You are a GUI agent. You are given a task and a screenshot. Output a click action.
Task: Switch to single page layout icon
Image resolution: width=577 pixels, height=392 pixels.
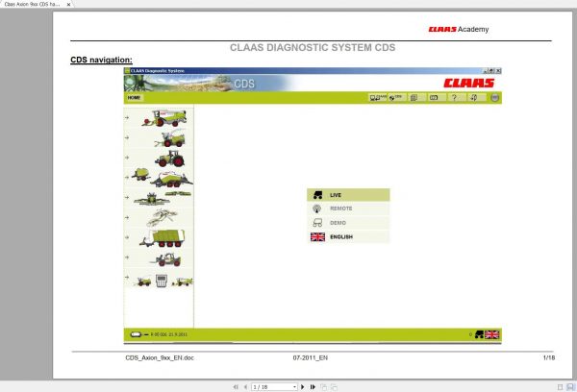(x=560, y=387)
